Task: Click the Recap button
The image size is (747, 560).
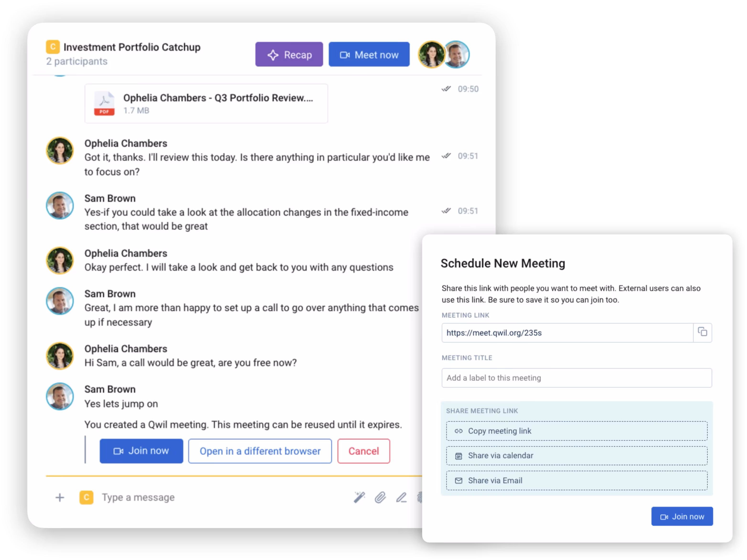Action: point(289,54)
